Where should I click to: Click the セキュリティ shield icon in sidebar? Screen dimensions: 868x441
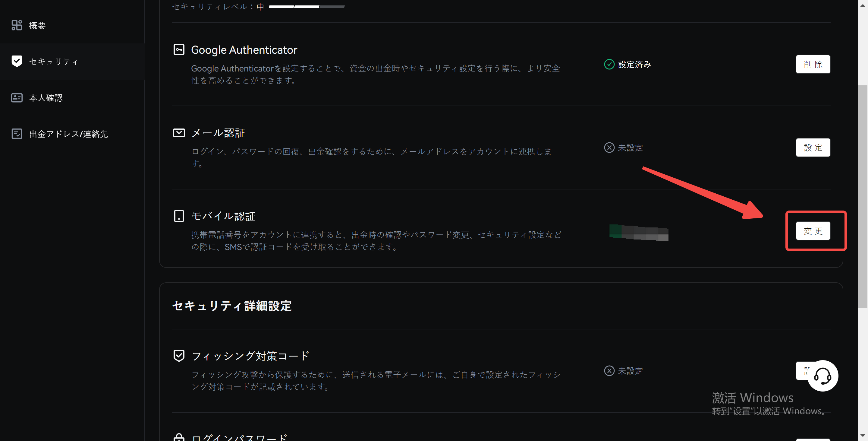tap(17, 61)
